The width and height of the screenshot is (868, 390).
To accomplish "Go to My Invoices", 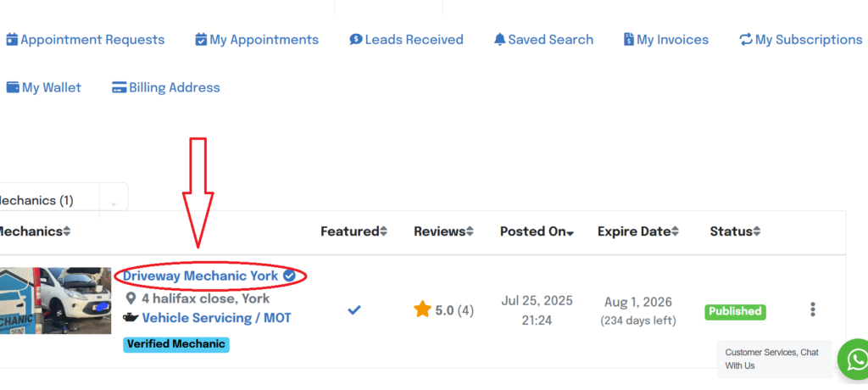I will coord(665,39).
